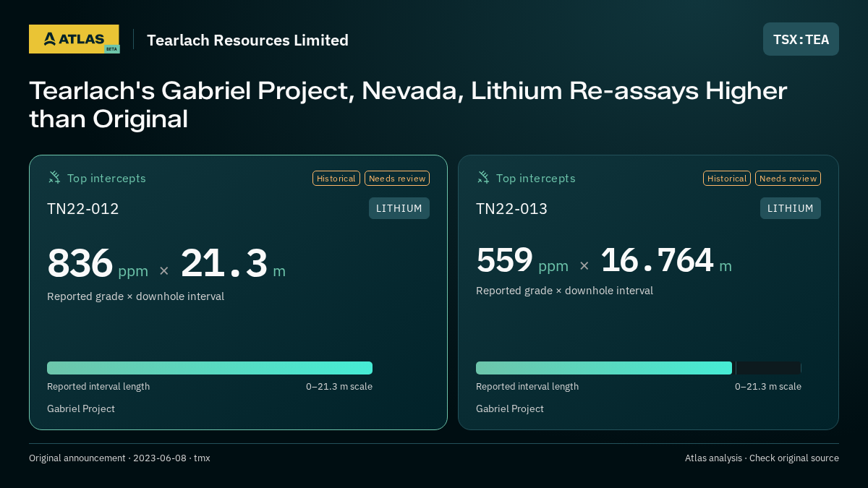The image size is (868, 488).
Task: Click the Tearlach Resources Limited company name
Action: pyautogui.click(x=247, y=40)
